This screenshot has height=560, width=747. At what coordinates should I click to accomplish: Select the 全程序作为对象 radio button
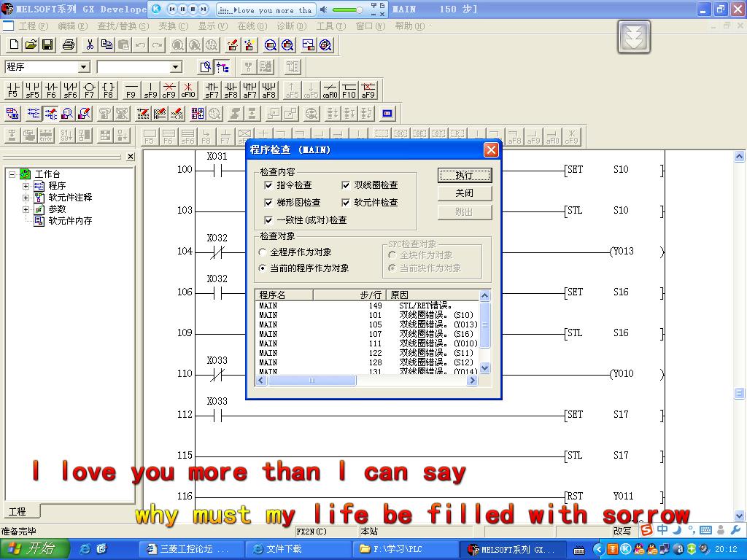point(263,252)
